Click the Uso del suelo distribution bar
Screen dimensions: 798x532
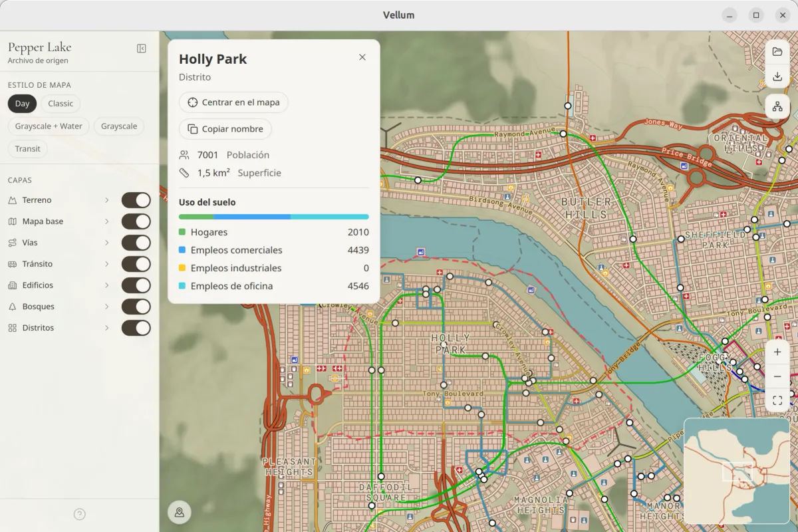274,217
